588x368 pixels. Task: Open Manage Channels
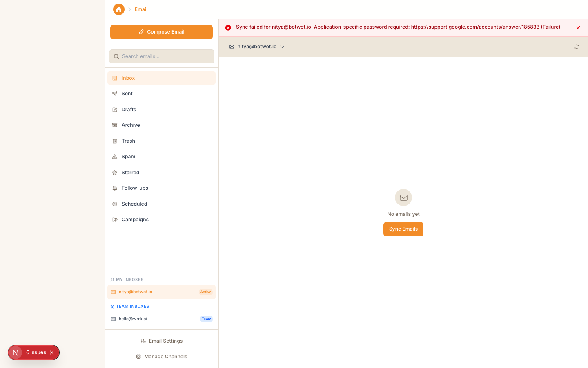(162, 357)
